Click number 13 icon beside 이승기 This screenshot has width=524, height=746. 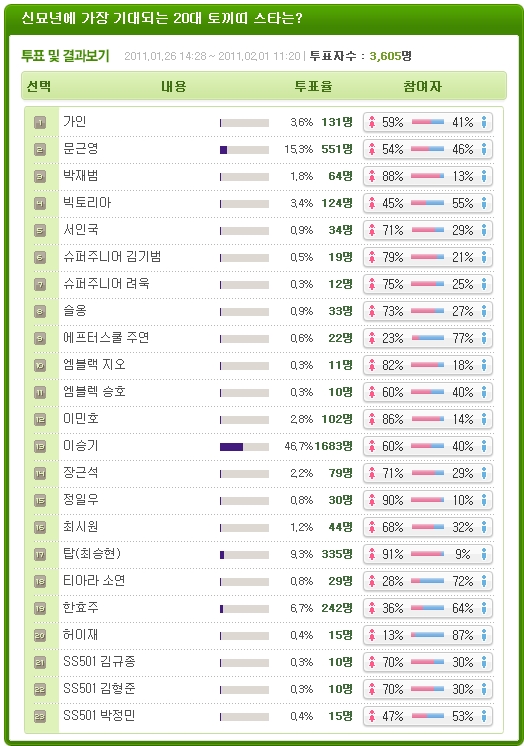(40, 447)
